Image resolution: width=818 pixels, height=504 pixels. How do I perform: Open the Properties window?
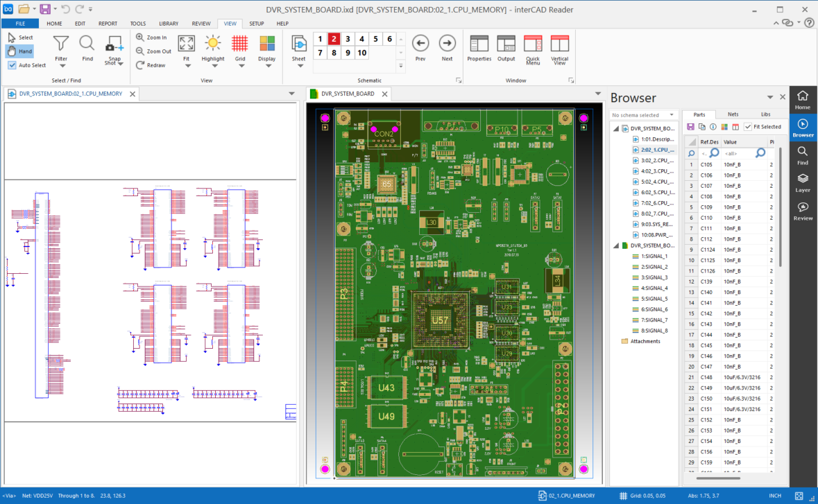(x=479, y=44)
